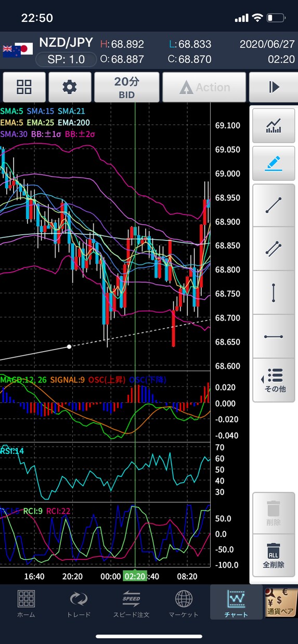The height and width of the screenshot is (644, 298).
Task: Go to the ホーム tab
Action: (26, 603)
